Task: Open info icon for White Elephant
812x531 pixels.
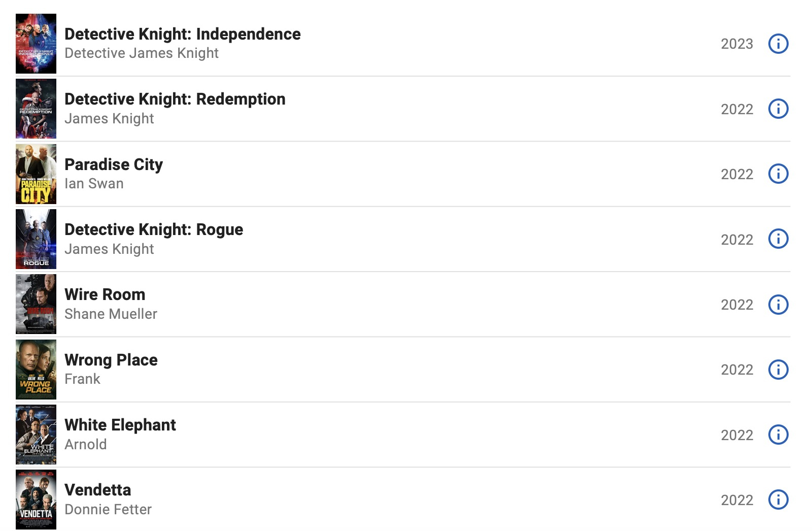Action: (x=778, y=435)
